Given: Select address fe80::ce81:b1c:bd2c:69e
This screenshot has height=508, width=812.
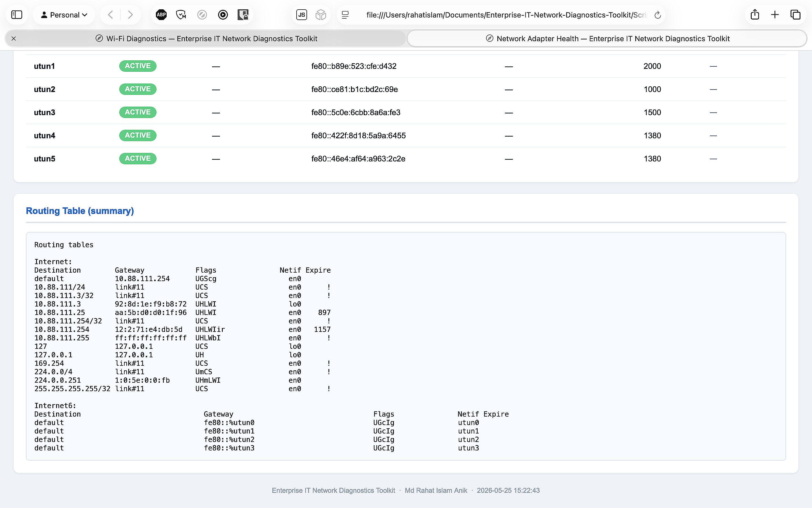Looking at the screenshot, I should point(354,89).
